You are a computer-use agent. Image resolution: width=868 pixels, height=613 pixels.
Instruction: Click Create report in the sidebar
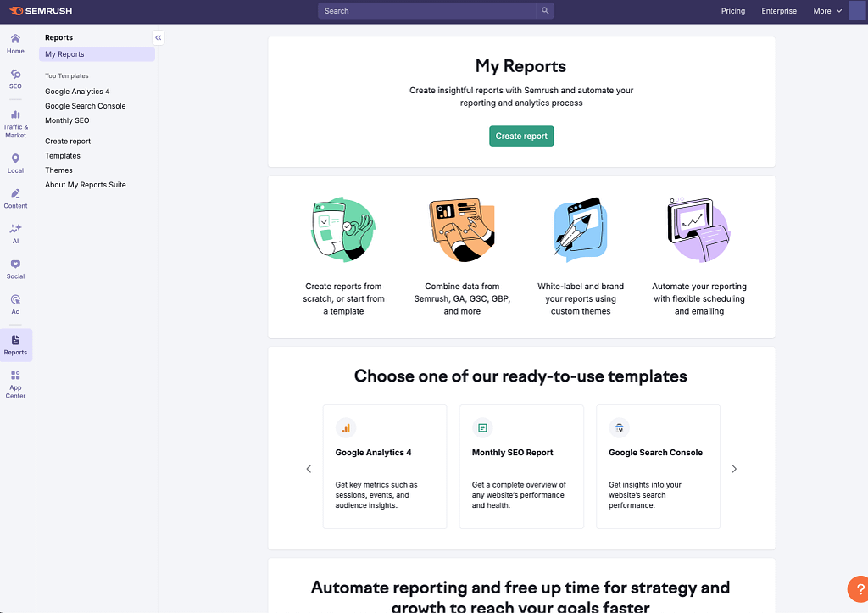(68, 142)
